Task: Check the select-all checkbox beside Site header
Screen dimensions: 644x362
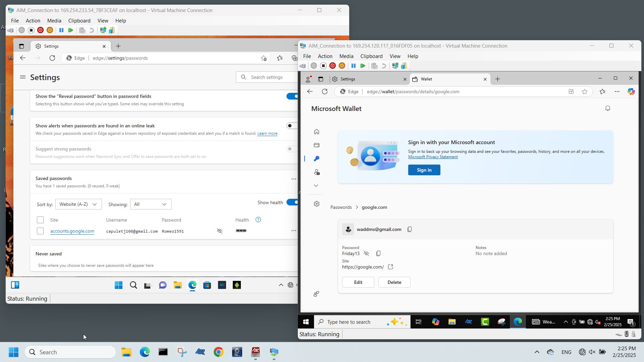Action: tap(40, 220)
